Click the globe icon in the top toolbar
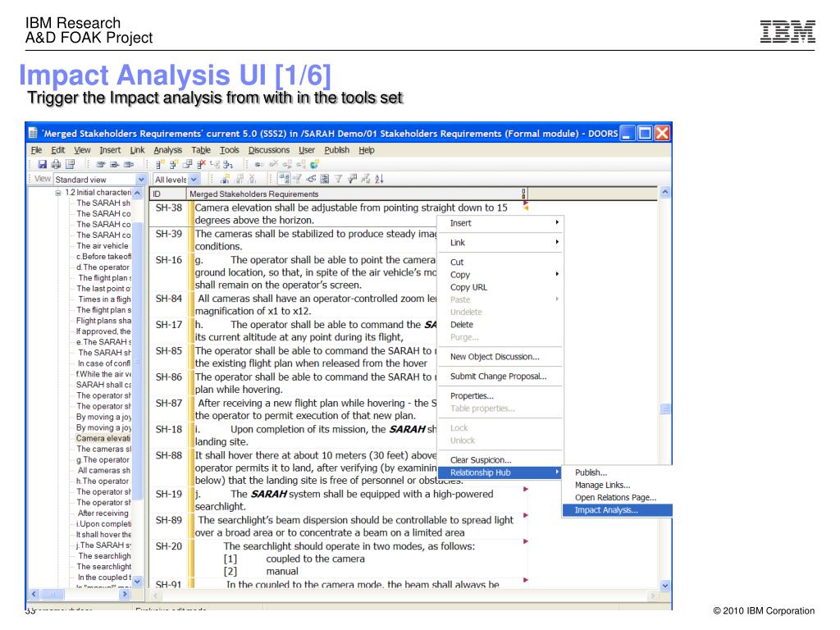 tap(314, 164)
